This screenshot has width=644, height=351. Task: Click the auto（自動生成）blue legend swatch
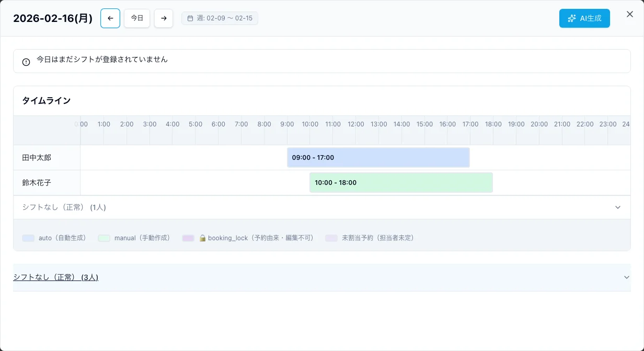point(28,238)
